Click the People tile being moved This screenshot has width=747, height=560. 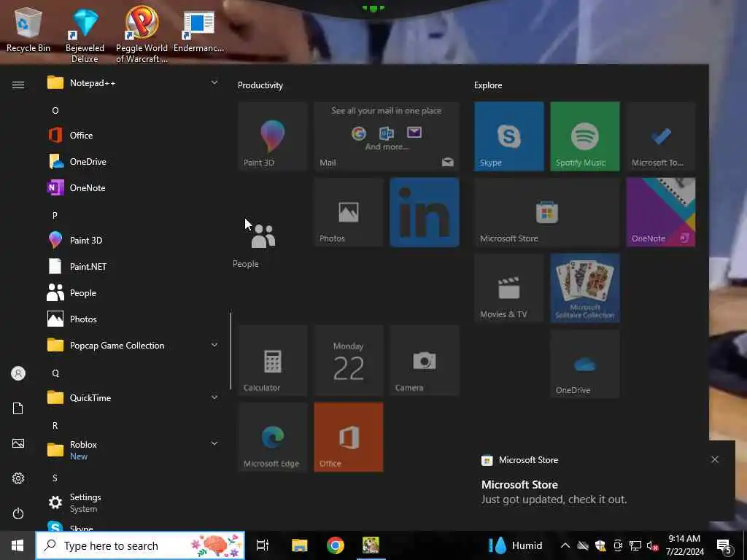click(263, 237)
